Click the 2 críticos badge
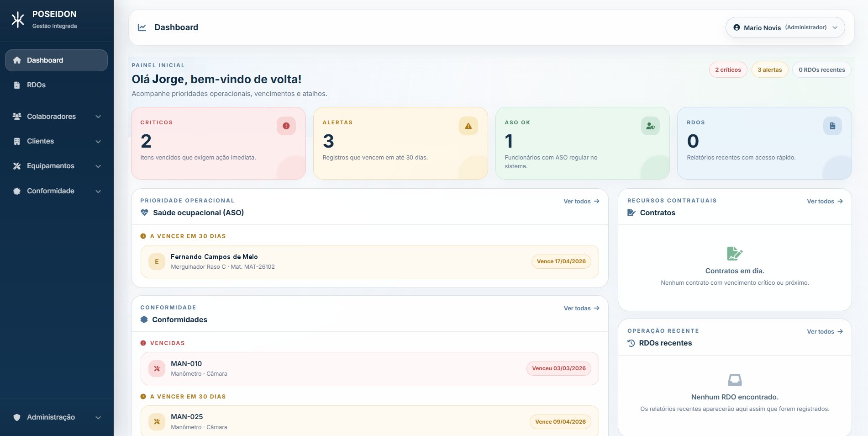Viewport: 868px width, 436px height. [728, 70]
